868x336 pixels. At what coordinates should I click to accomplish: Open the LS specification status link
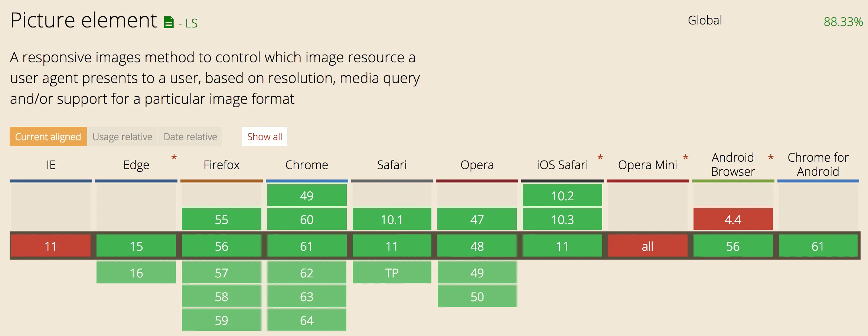(191, 23)
